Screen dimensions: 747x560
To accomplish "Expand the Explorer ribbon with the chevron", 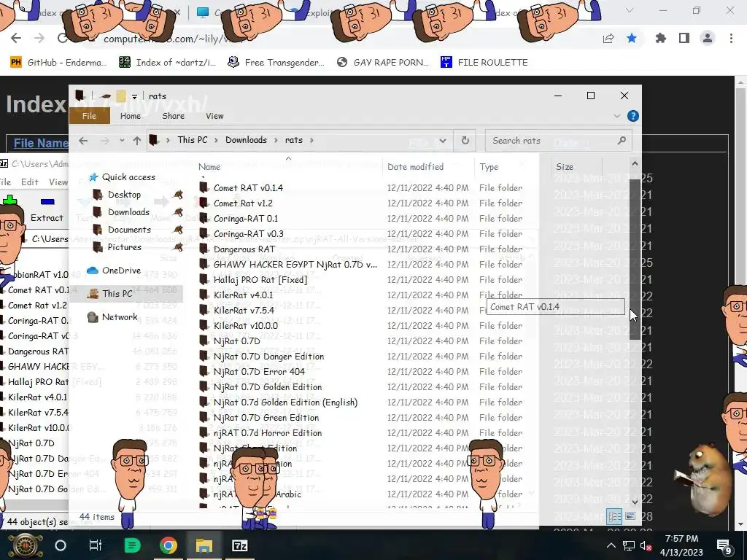I will tap(617, 116).
